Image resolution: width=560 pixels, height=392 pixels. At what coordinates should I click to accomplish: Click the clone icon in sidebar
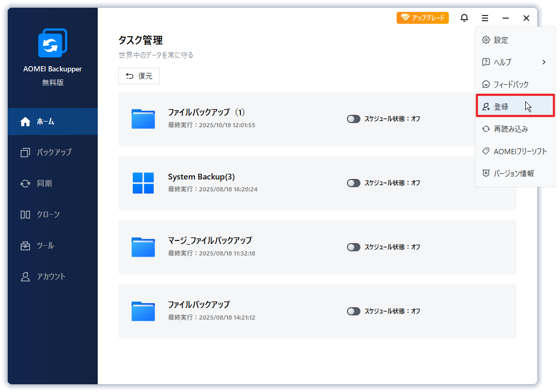pos(25,215)
